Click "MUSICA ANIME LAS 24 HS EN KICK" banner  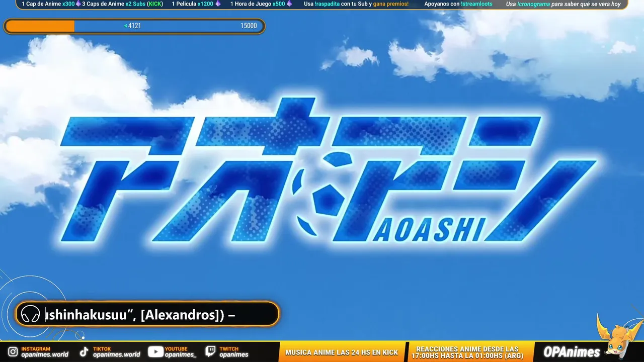[x=342, y=352]
